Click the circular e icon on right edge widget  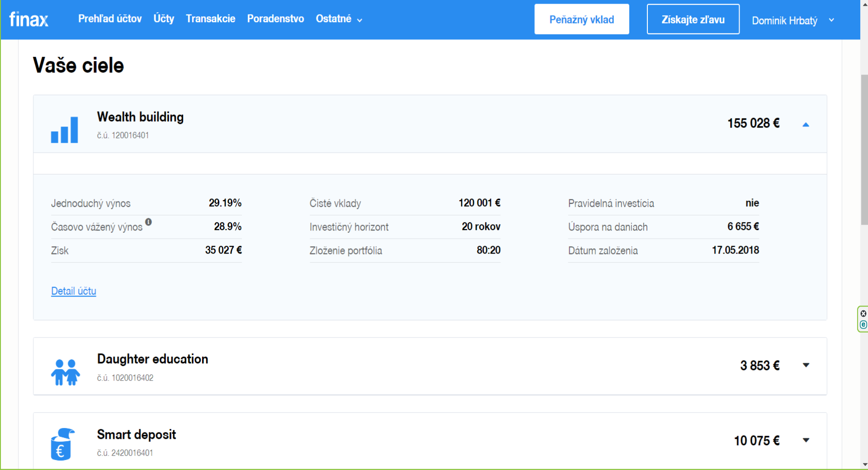863,324
